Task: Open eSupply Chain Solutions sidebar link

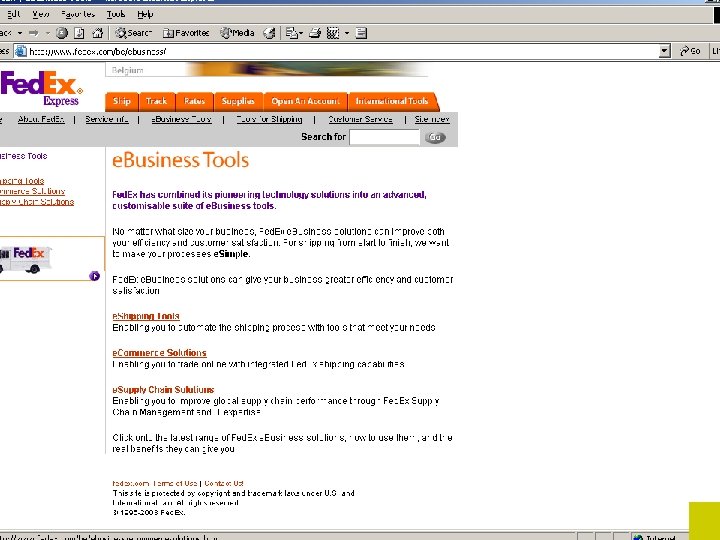Action: [37, 202]
